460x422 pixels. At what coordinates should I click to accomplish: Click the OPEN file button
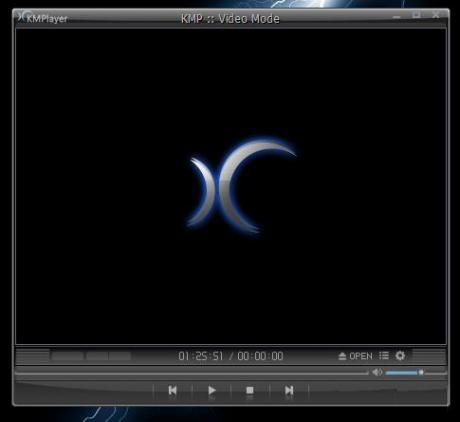[x=361, y=356]
